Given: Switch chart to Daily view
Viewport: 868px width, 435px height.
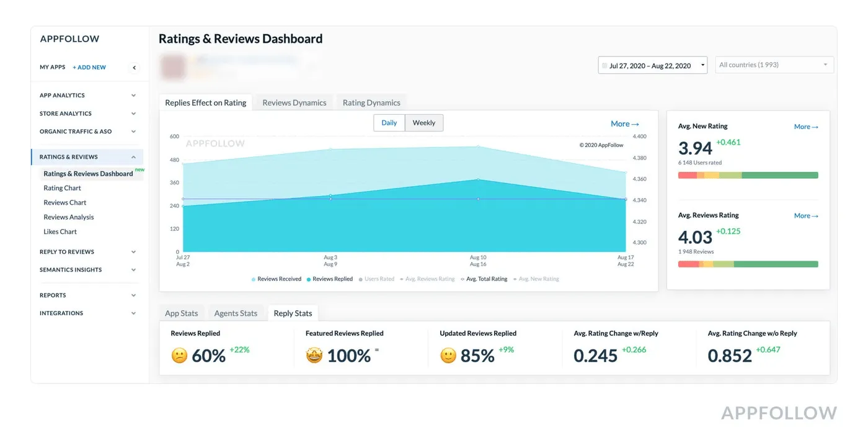Looking at the screenshot, I should 389,123.
